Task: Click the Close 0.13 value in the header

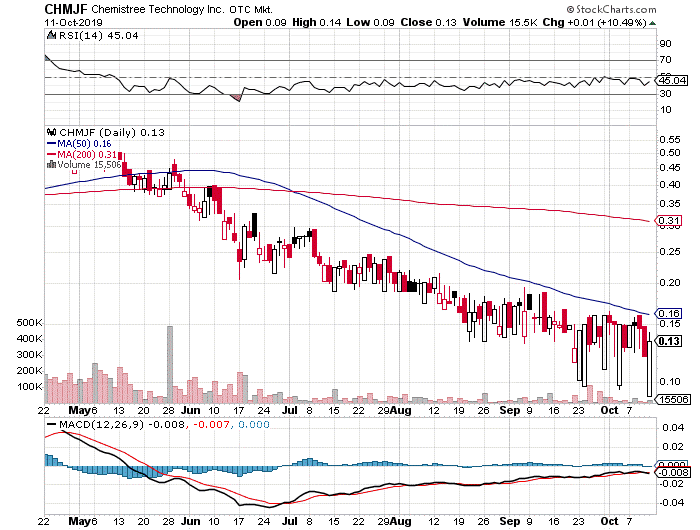Action: coord(428,22)
